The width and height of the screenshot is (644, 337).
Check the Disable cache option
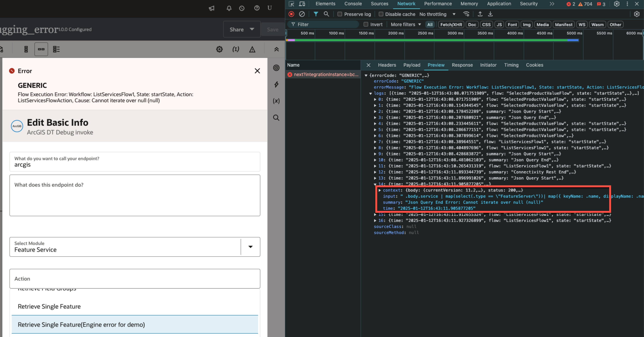[381, 14]
